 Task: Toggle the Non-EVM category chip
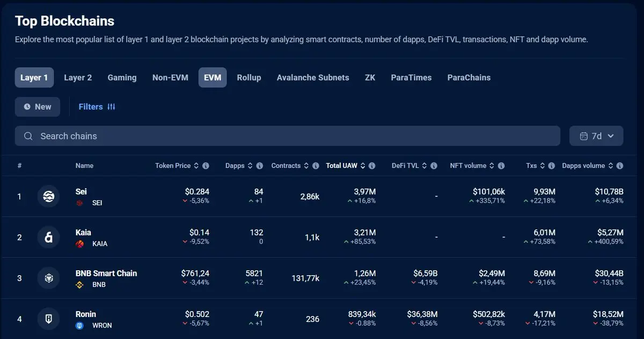[170, 77]
